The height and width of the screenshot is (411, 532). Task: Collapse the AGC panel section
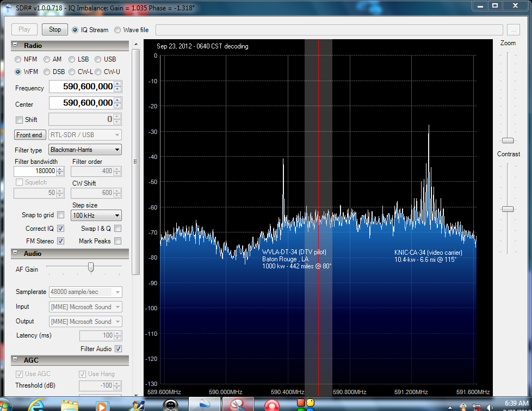15,359
